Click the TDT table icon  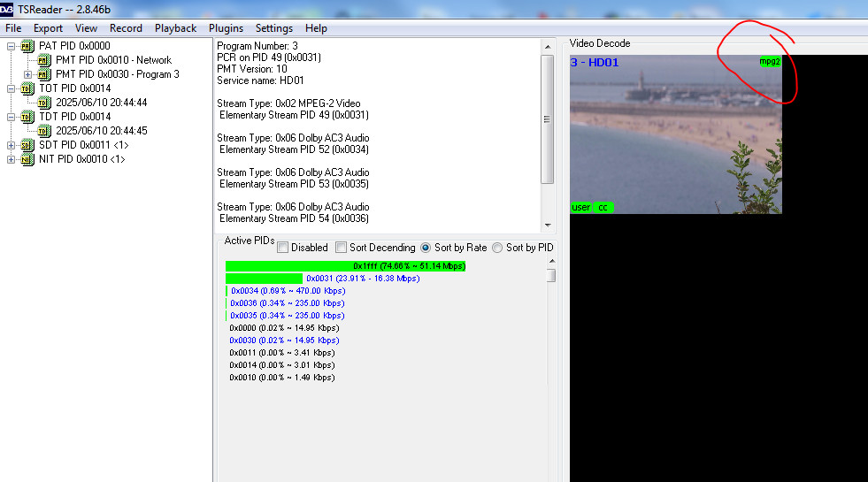[27, 117]
